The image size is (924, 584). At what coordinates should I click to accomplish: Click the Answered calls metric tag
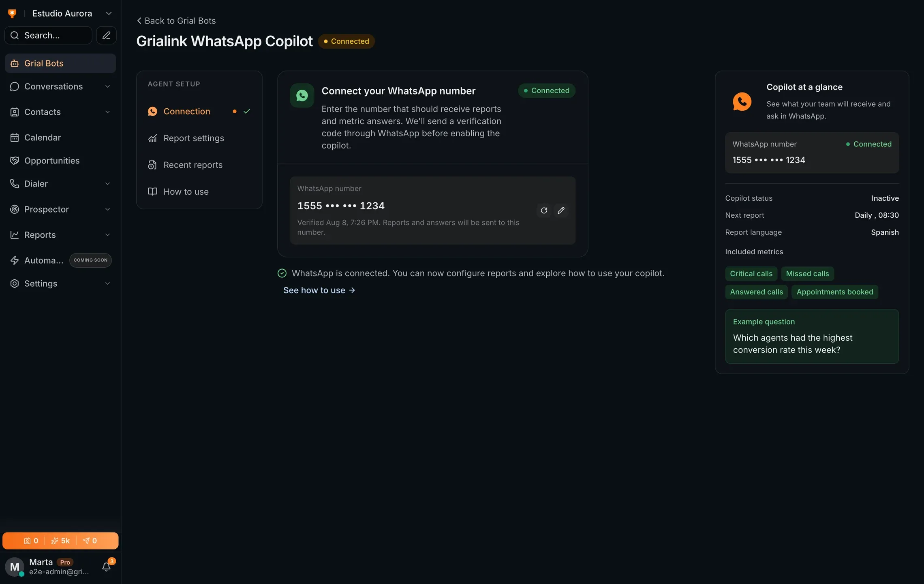point(756,292)
